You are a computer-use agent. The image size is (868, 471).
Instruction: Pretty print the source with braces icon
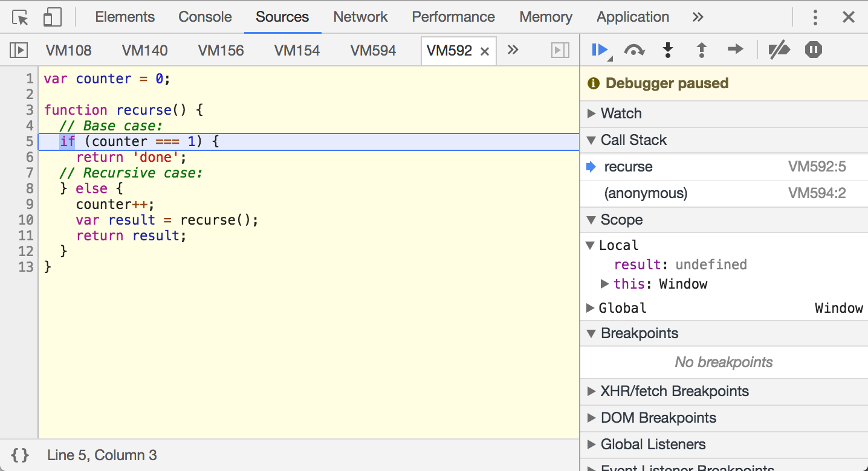click(x=20, y=455)
